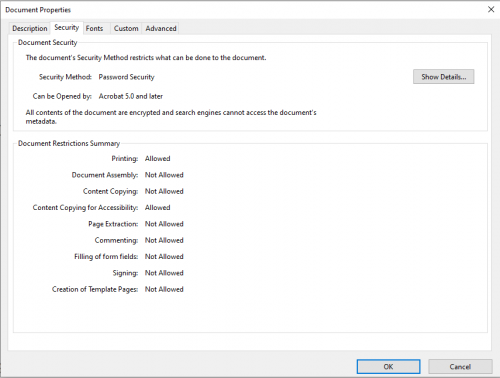Open the Advanced tab

pos(161,28)
